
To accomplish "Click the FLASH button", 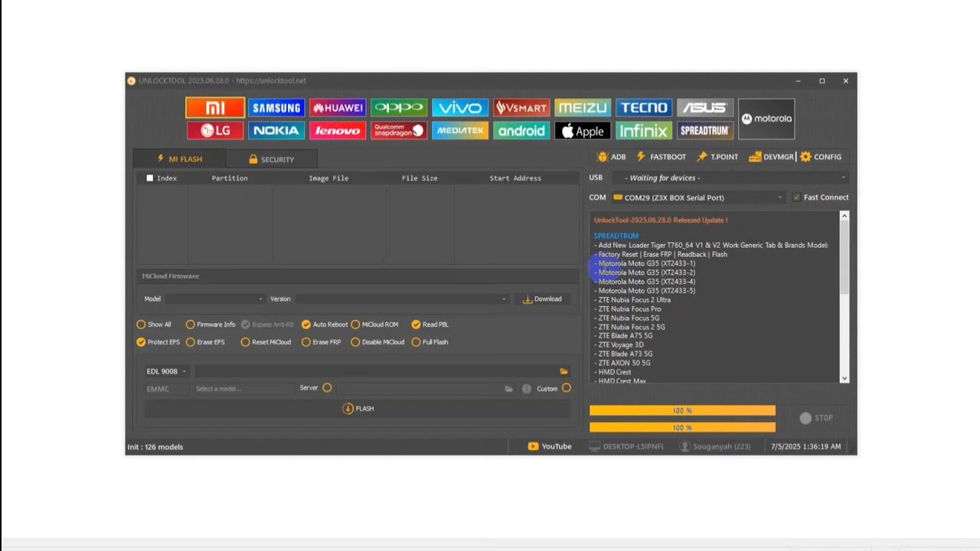I will tap(358, 409).
